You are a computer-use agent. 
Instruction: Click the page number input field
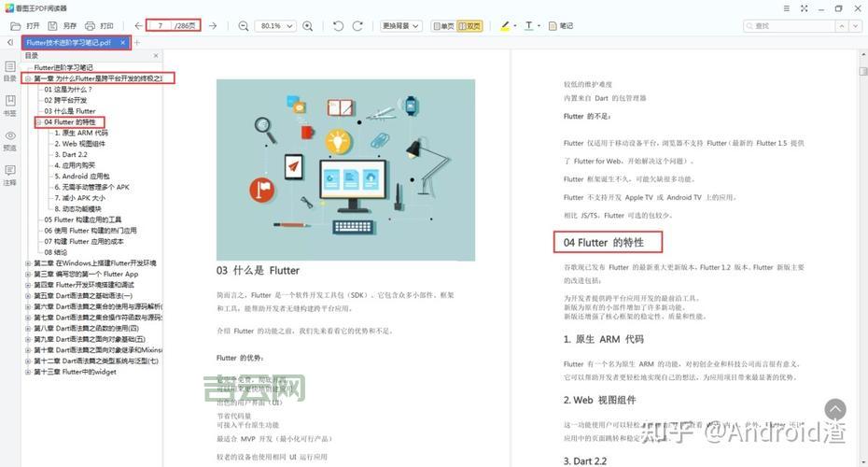point(160,26)
